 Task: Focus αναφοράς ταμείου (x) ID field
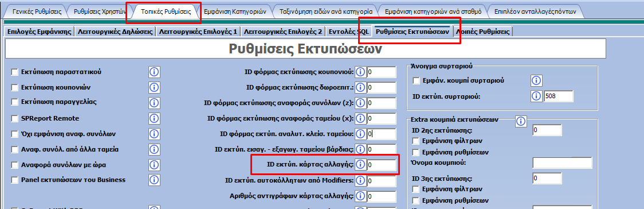coord(382,118)
